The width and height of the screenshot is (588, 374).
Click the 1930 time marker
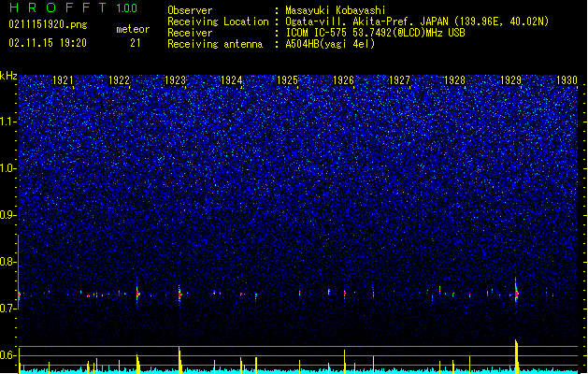[x=566, y=80]
